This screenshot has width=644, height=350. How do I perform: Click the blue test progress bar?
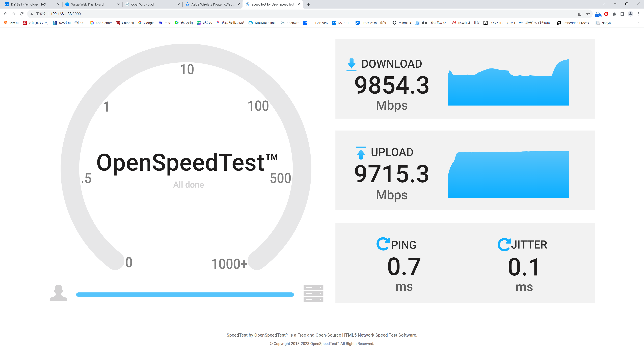point(185,295)
